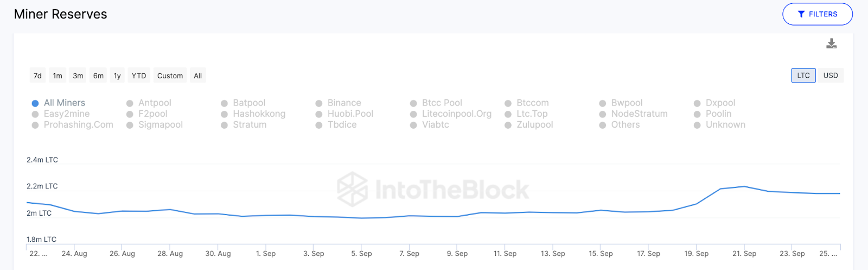Select the 3m time range
The image size is (868, 270).
pos(78,76)
